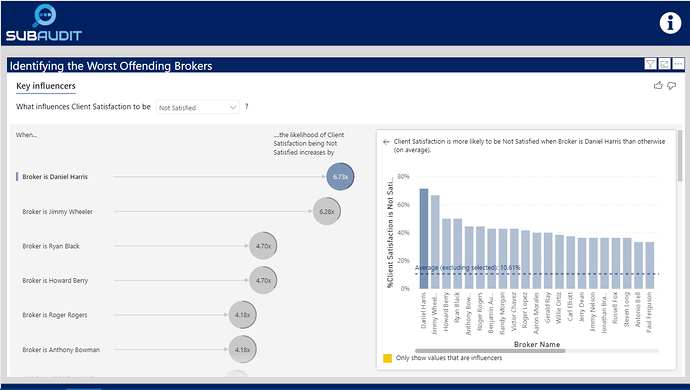Open the more options ellipsis
The image size is (690, 390).
(678, 64)
